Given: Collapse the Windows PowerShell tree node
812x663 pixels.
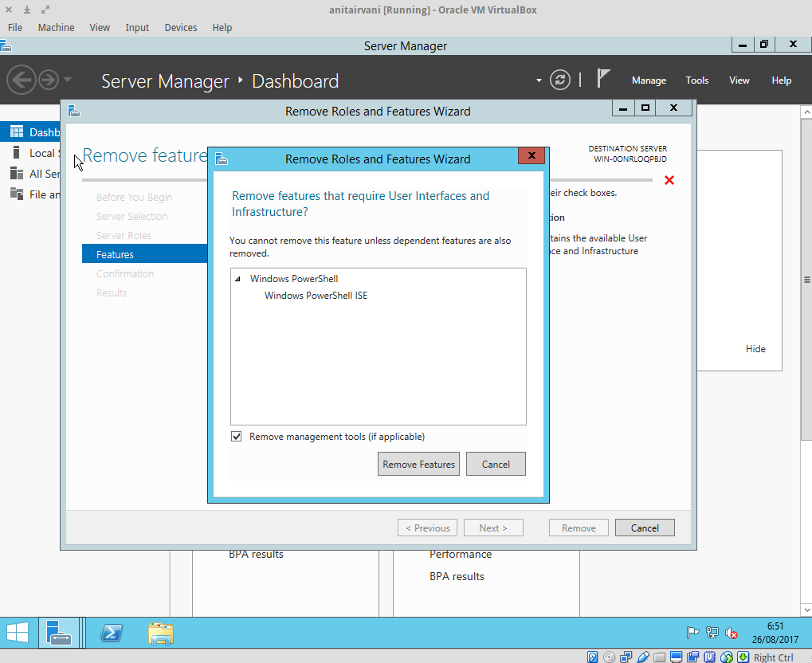Looking at the screenshot, I should pos(237,279).
